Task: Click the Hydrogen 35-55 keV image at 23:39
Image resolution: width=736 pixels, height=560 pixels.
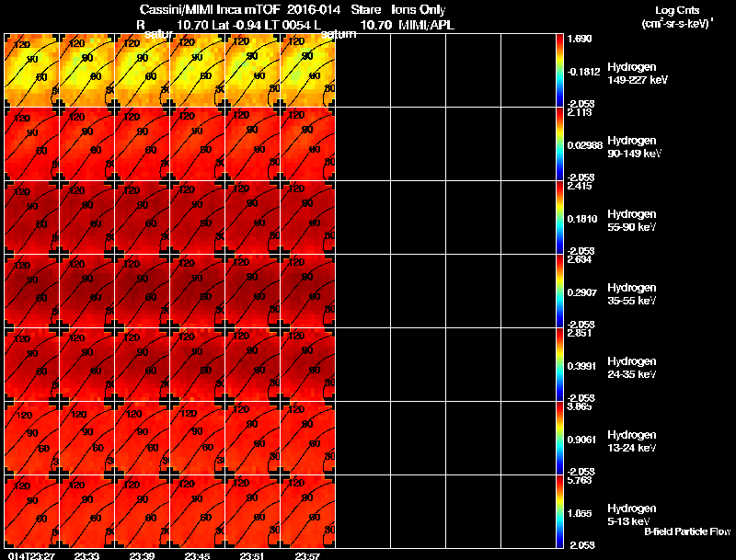Action: [143, 291]
